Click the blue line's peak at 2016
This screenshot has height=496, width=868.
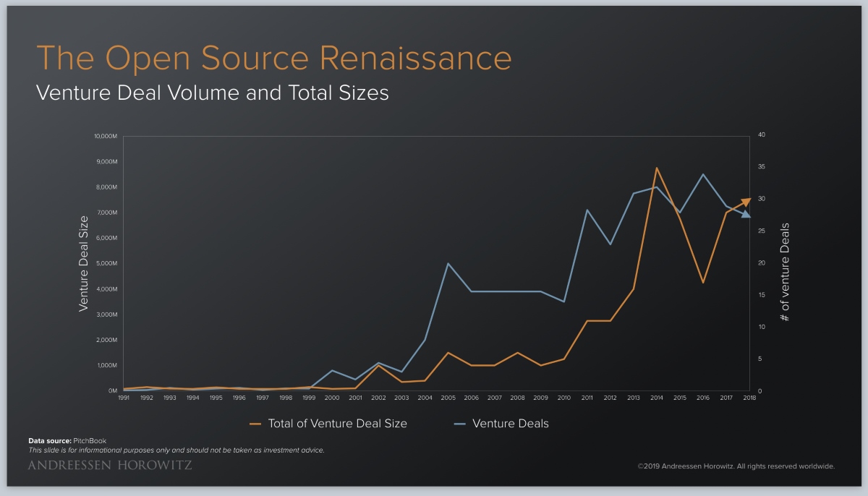702,174
